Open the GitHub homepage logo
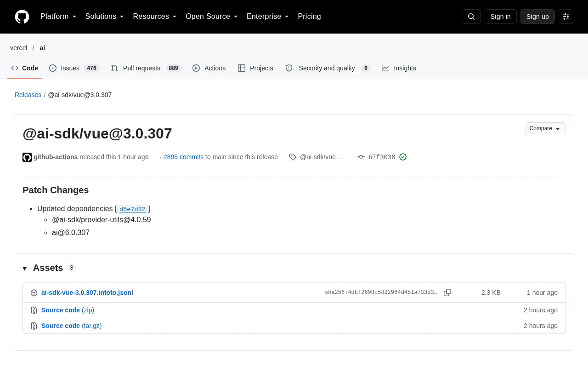The image size is (588, 368). click(x=22, y=17)
